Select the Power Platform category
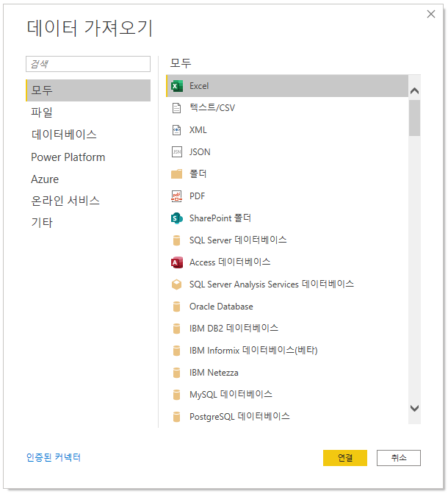 tap(88, 157)
